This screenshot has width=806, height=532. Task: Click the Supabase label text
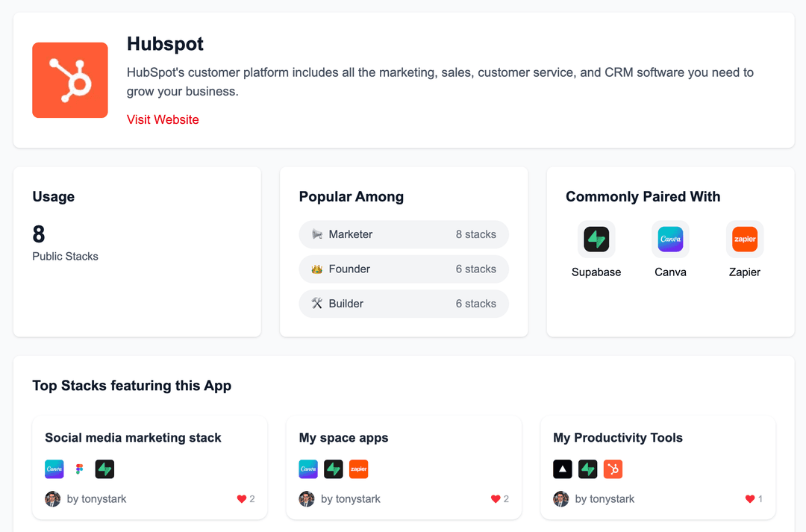pyautogui.click(x=596, y=272)
